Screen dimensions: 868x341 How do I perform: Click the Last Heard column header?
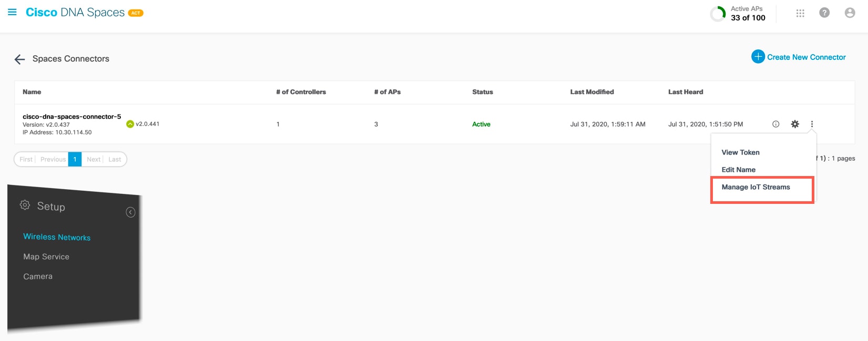(686, 92)
